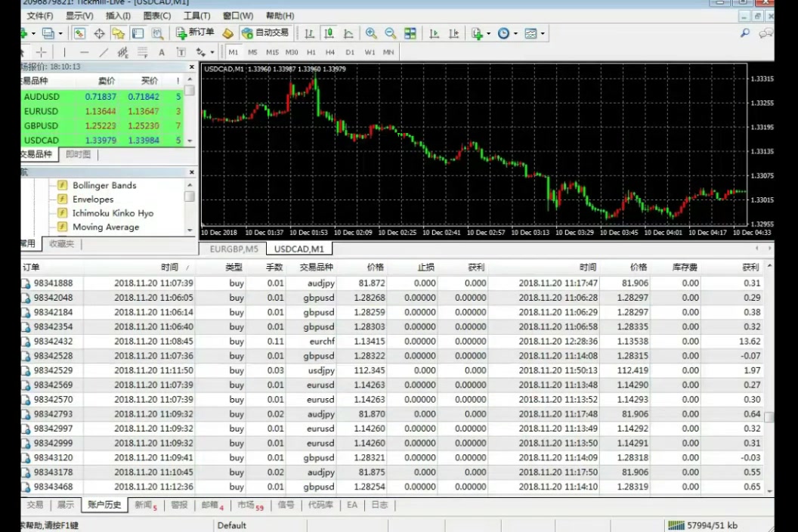Viewport: 798px width, 532px height.
Task: Click the clock periodicity icon
Action: pos(503,33)
